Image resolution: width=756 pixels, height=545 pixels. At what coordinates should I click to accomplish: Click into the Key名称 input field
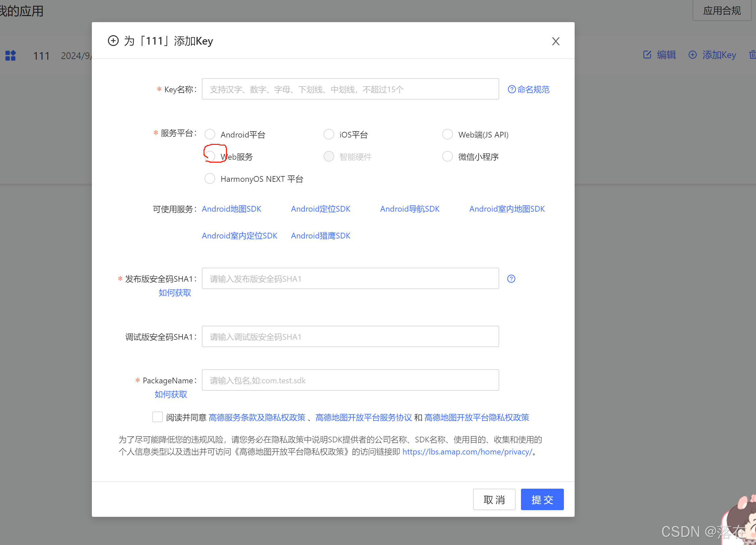[350, 89]
